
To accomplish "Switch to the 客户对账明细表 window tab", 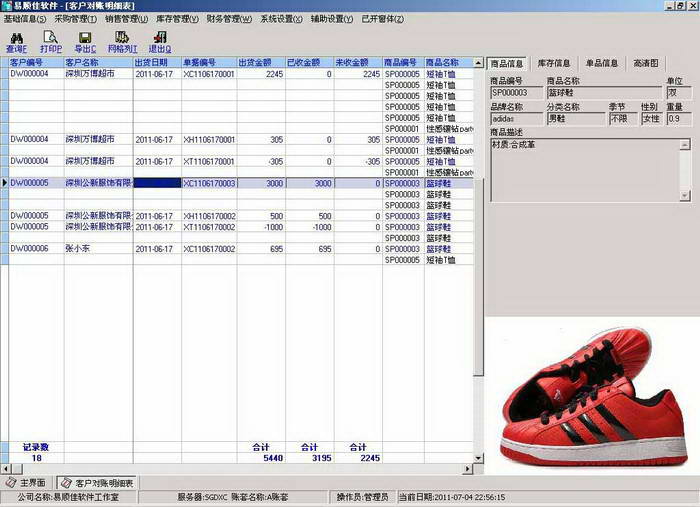I will [x=98, y=483].
